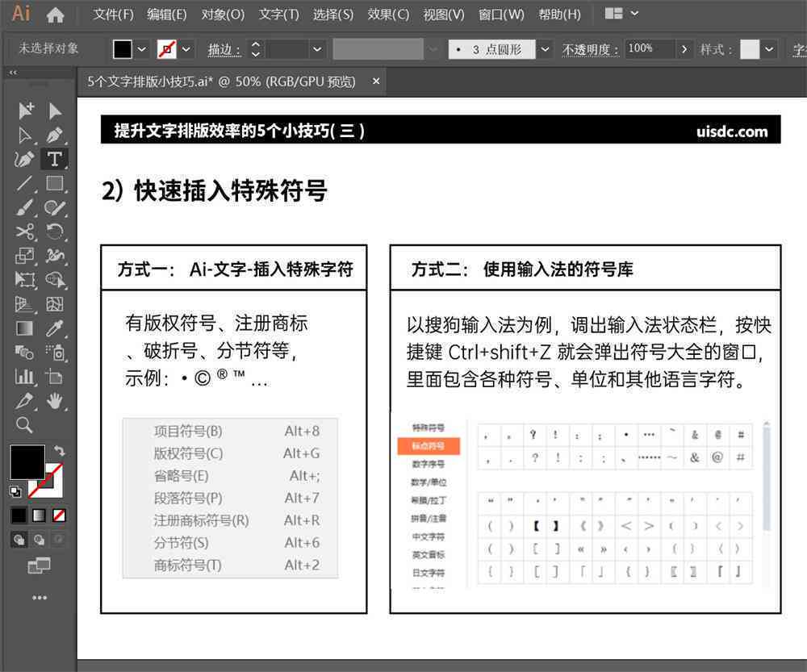This screenshot has height=672, width=807.
Task: Open the 效果(C) menu
Action: coord(388,15)
